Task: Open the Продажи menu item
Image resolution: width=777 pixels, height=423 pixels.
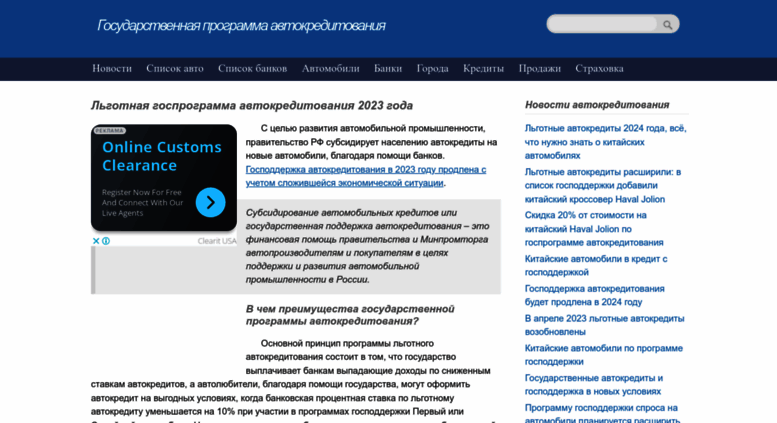Action: [540, 68]
